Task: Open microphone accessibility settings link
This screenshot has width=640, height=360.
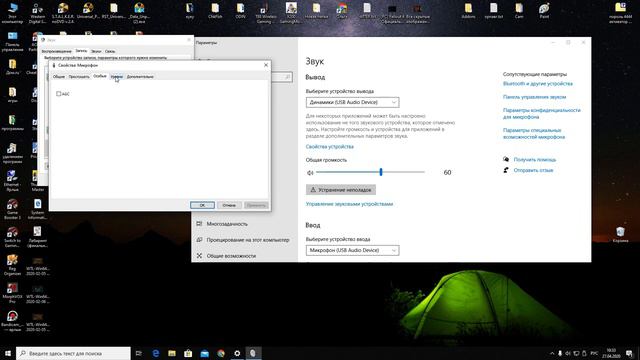Action: 534,133
